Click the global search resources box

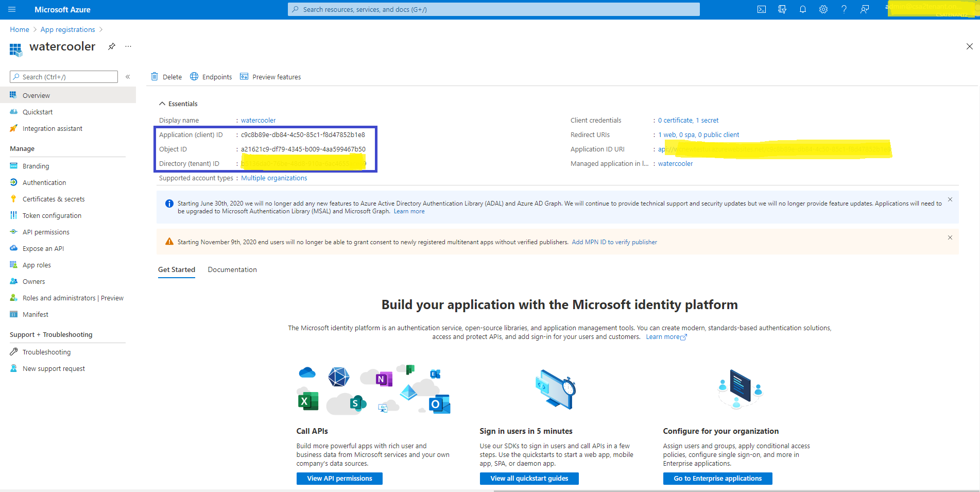[x=493, y=9]
